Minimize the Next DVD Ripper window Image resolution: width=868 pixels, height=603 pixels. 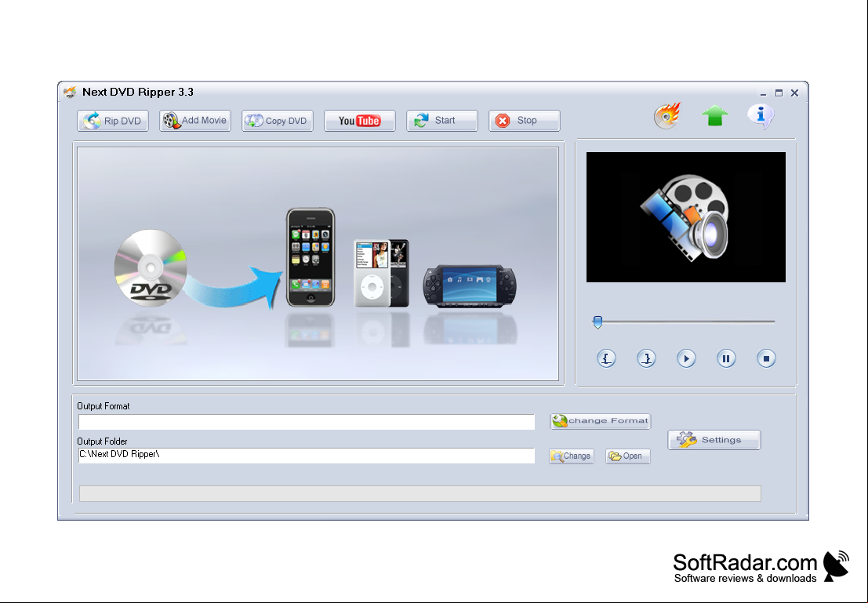(764, 93)
